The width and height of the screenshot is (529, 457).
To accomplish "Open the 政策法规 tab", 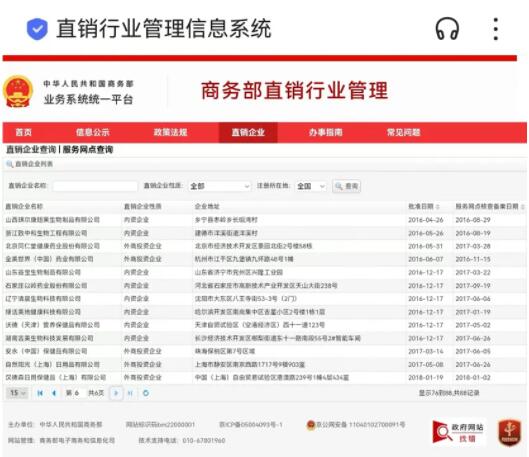I will 170,132.
